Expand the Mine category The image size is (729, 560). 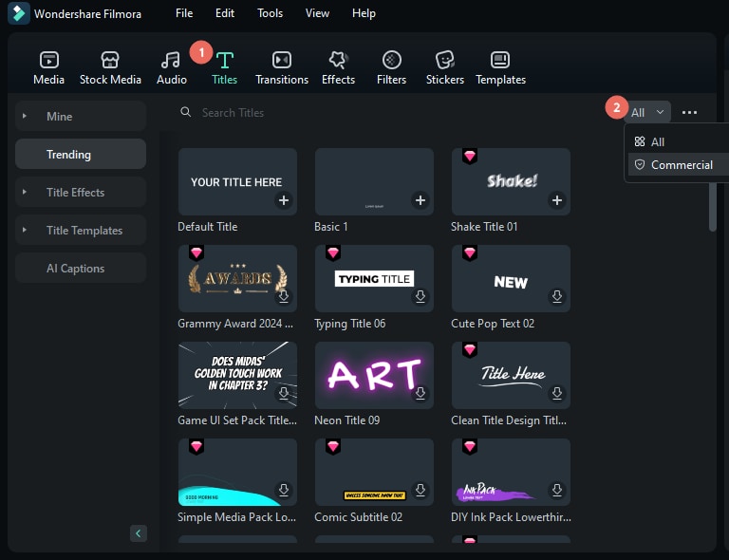[24, 116]
